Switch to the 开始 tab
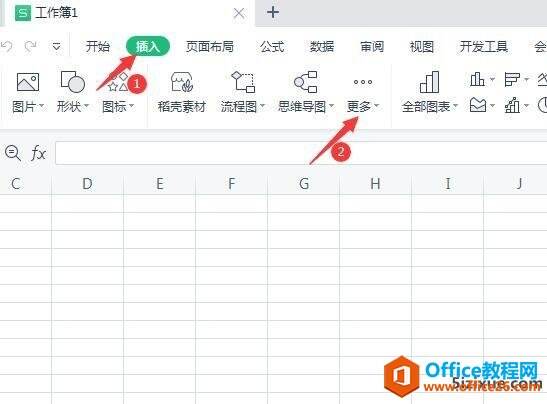 click(98, 46)
